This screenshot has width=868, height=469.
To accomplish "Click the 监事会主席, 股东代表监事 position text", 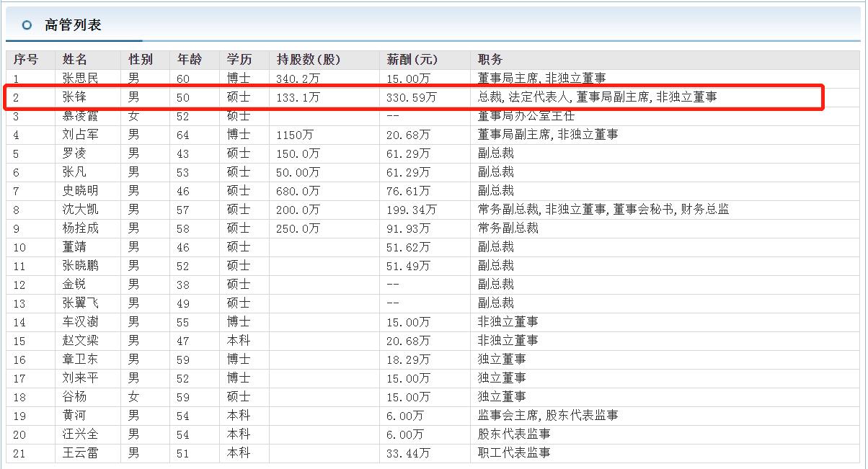I will [548, 416].
